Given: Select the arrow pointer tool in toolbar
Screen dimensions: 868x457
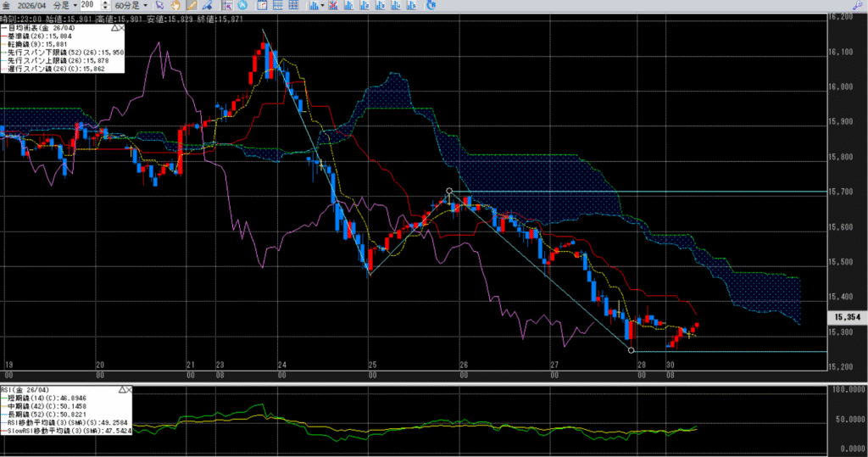Looking at the screenshot, I should click(x=159, y=6).
